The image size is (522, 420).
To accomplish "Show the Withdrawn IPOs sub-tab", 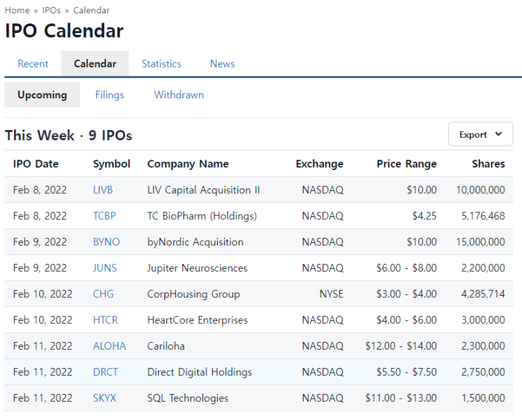I will click(178, 95).
